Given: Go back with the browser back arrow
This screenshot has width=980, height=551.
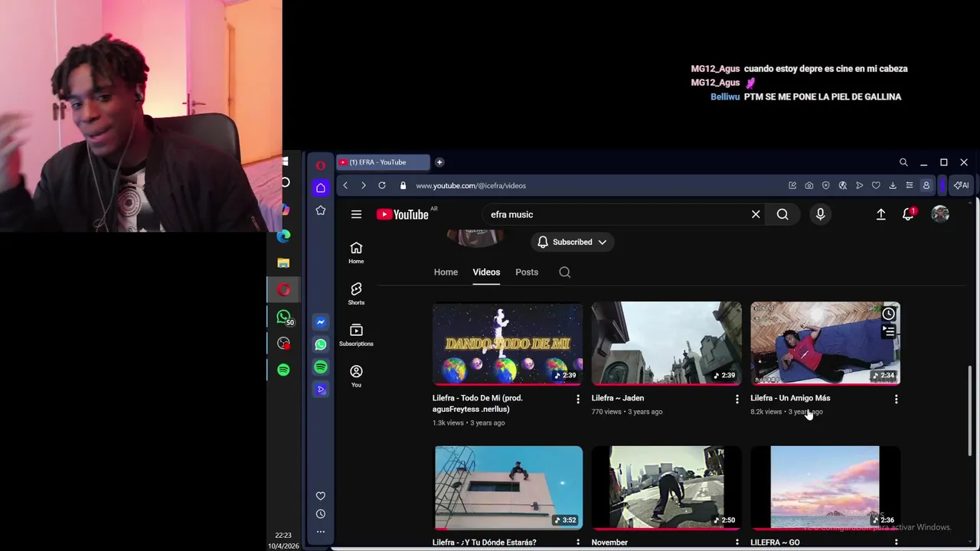Looking at the screenshot, I should coord(345,185).
